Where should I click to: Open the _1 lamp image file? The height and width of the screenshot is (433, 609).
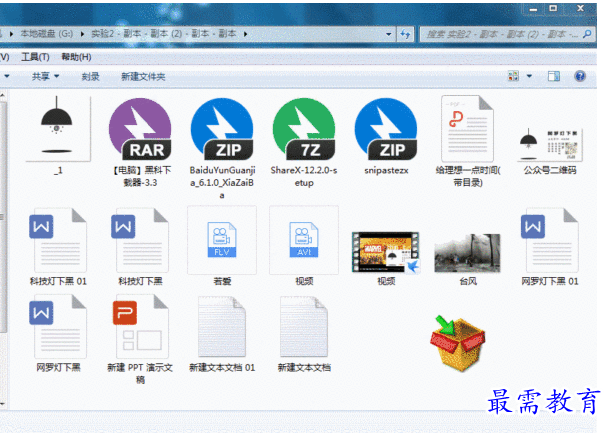click(x=58, y=129)
